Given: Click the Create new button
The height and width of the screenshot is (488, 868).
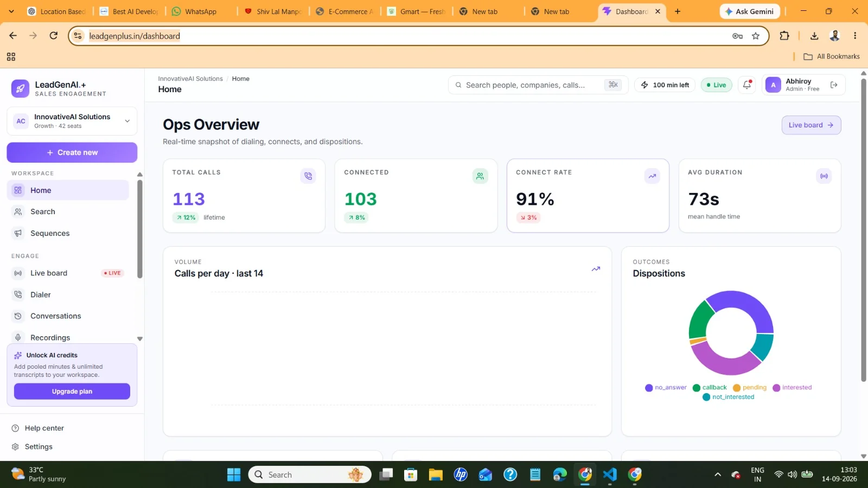Looking at the screenshot, I should (72, 152).
